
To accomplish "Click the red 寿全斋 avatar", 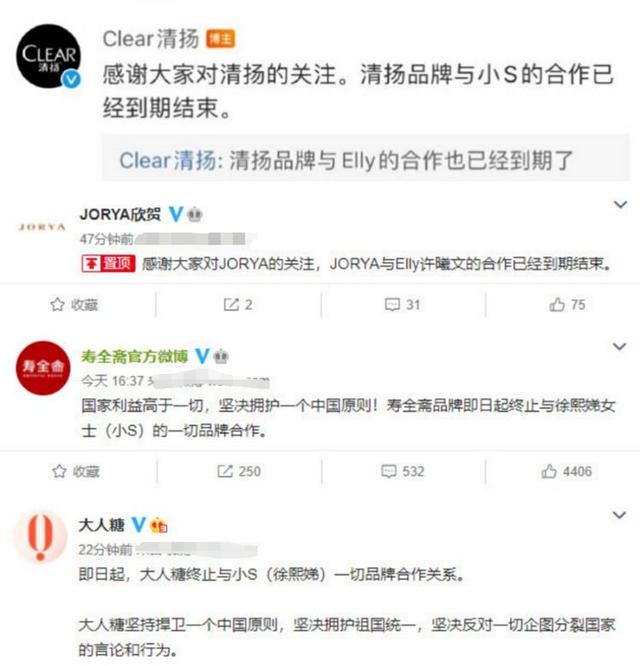I will pyautogui.click(x=43, y=368).
